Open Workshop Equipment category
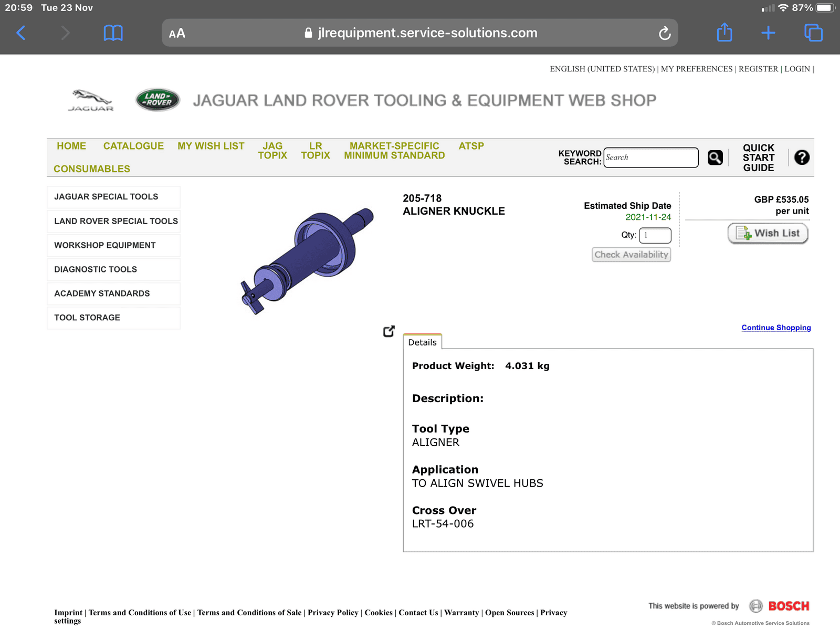Viewport: 840px width, 630px height. tap(113, 245)
